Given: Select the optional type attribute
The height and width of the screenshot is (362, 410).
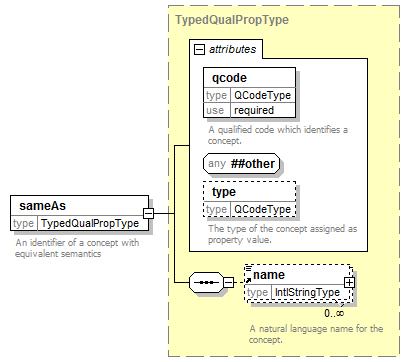Looking at the screenshot, I should [249, 199].
